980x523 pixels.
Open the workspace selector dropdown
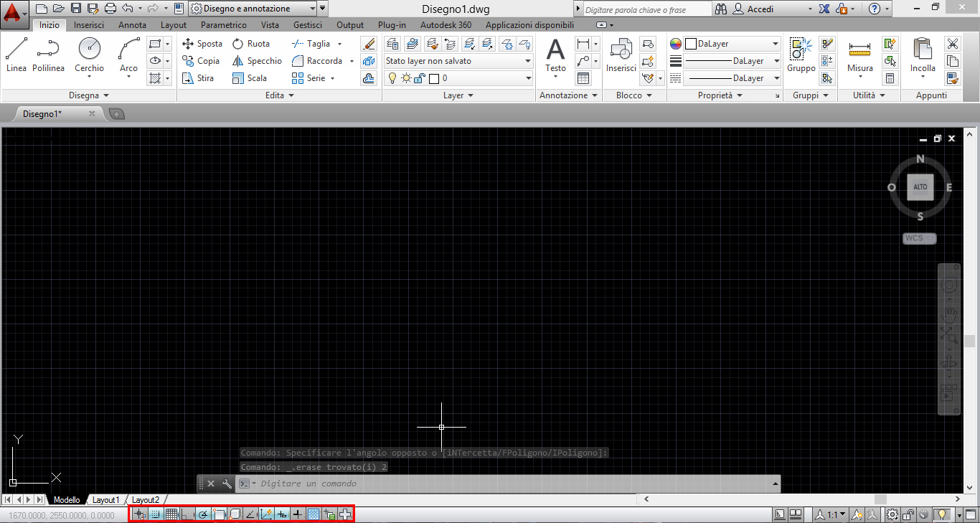[253, 9]
